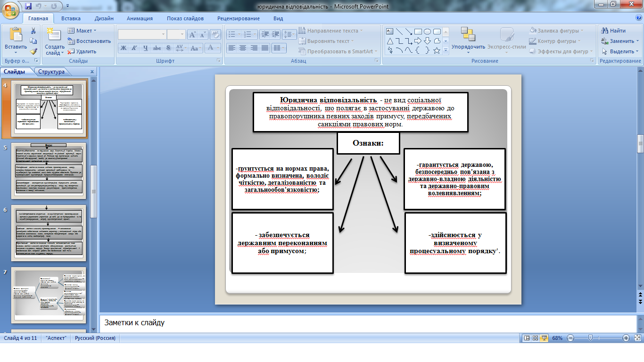This screenshot has width=644, height=362.
Task: Toggle Underline formatting
Action: point(146,48)
